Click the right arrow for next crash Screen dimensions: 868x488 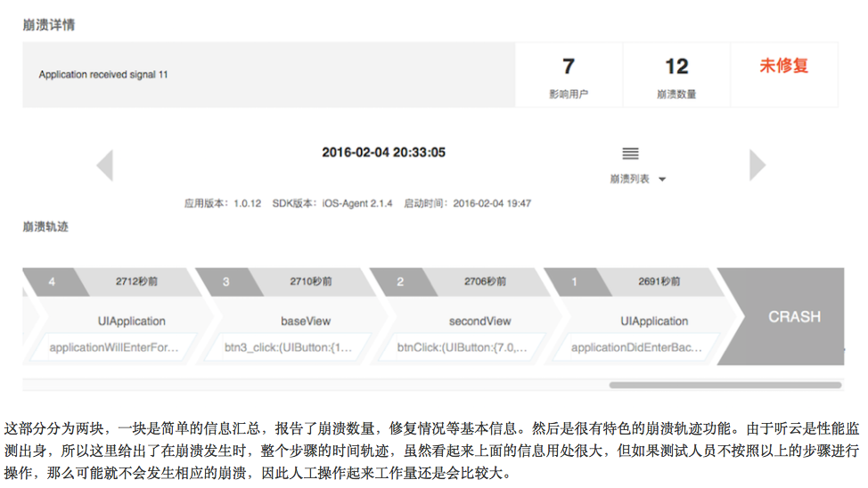coord(757,166)
